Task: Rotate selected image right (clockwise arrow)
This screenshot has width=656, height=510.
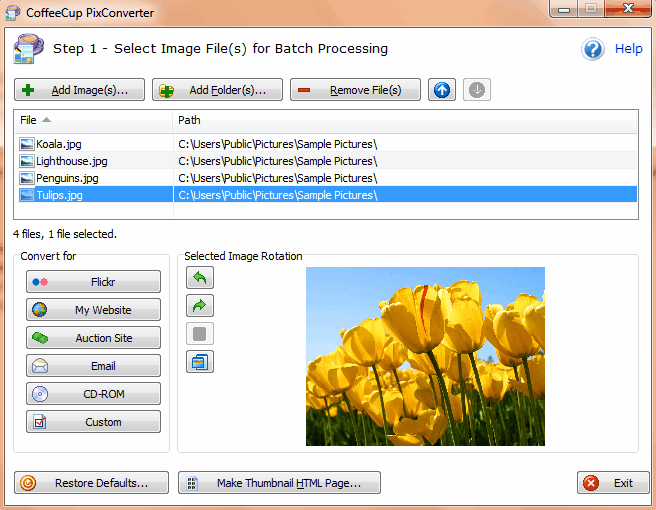Action: tap(200, 306)
